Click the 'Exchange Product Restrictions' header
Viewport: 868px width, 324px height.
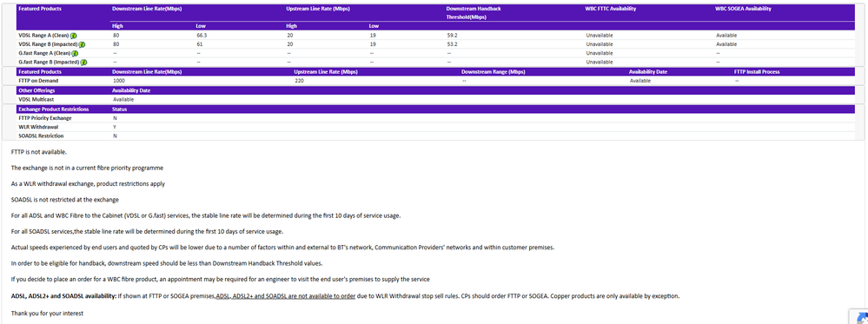pos(53,109)
